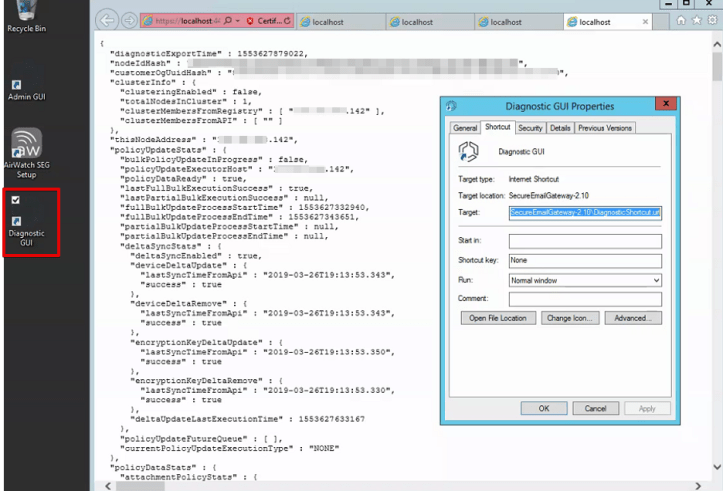Open the Recycle Bin desktop icon
Image resolution: width=723 pixels, height=491 pixels.
(25, 12)
